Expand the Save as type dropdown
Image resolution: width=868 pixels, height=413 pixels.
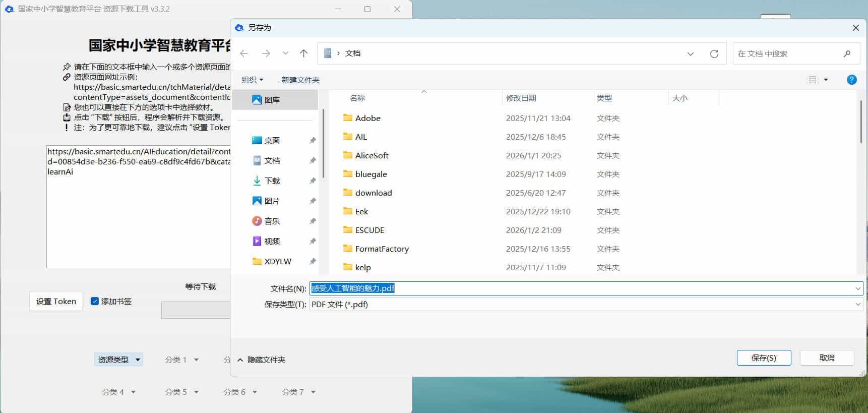click(x=857, y=304)
